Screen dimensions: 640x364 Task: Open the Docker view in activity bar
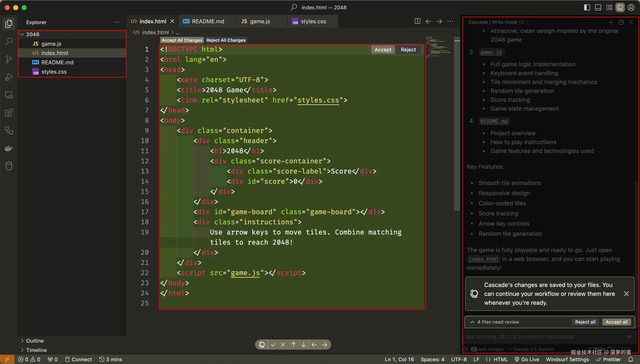(9, 149)
